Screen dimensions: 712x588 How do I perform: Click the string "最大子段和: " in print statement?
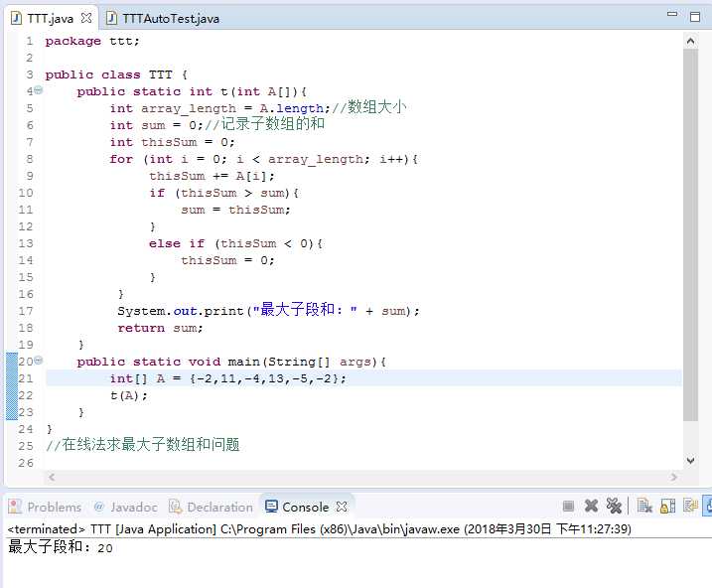[x=305, y=310]
